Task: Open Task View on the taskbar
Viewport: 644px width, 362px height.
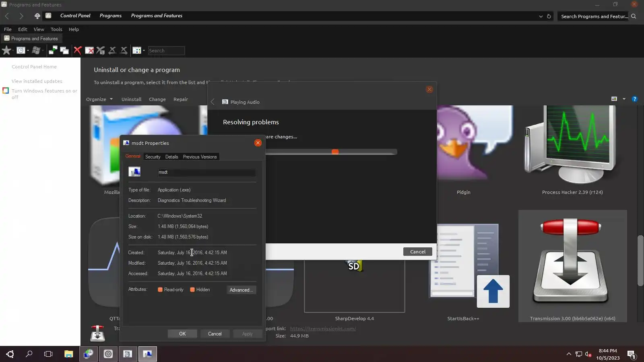Action: [x=48, y=354]
